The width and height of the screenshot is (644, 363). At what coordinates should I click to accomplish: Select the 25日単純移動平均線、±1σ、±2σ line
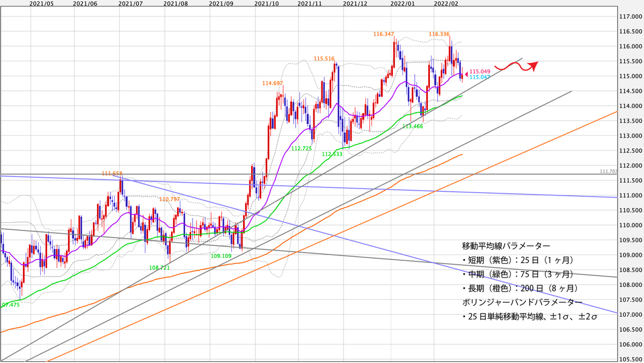[x=530, y=318]
